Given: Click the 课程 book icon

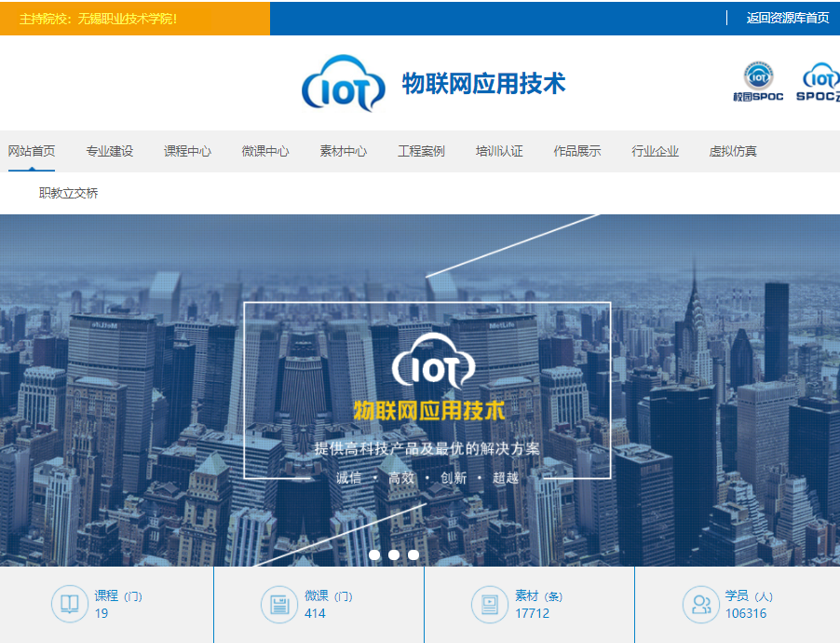Looking at the screenshot, I should [69, 604].
